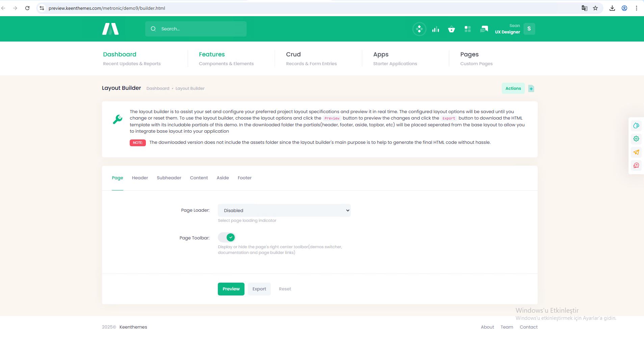The height and width of the screenshot is (337, 644).
Task: Toggle the Page Toolbar switch
Action: [227, 238]
